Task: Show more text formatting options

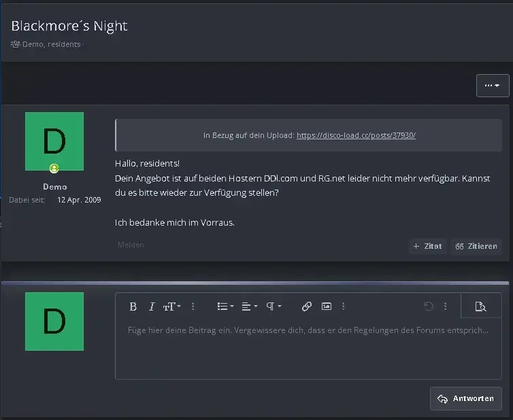Action: coord(193,307)
